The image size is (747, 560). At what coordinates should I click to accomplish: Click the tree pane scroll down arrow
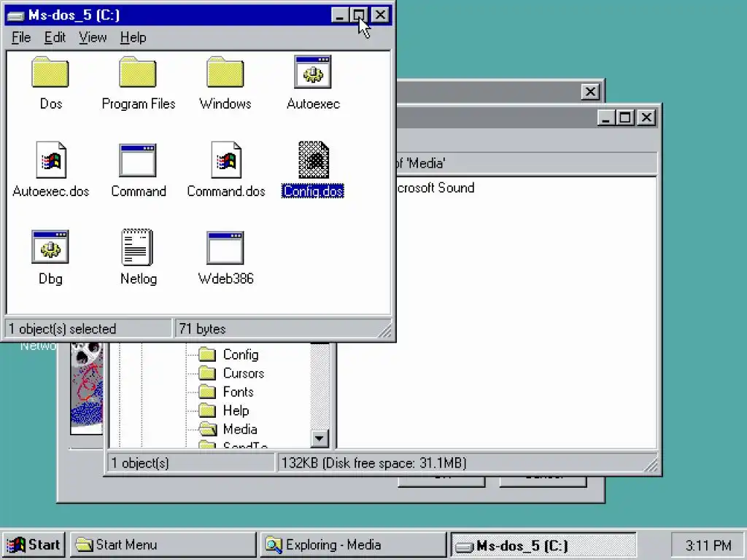click(320, 438)
